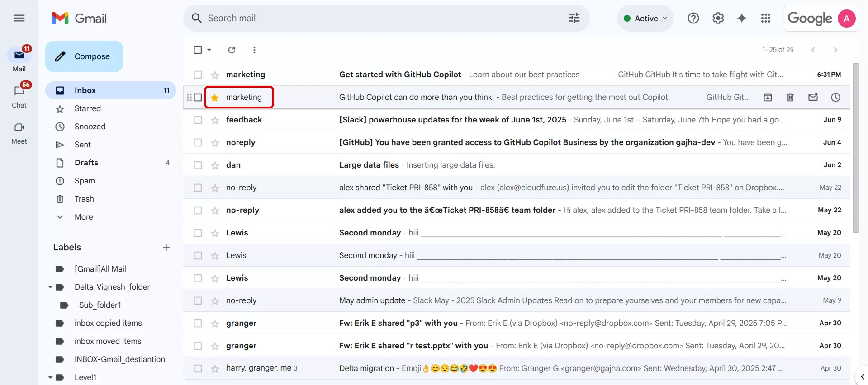Open the Sent folder
868x385 pixels.
tap(111, 145)
